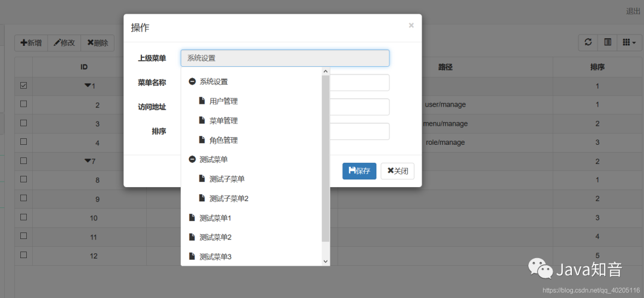The width and height of the screenshot is (644, 298).
Task: Choose 测试菜单1 from the tree
Action: tap(215, 218)
